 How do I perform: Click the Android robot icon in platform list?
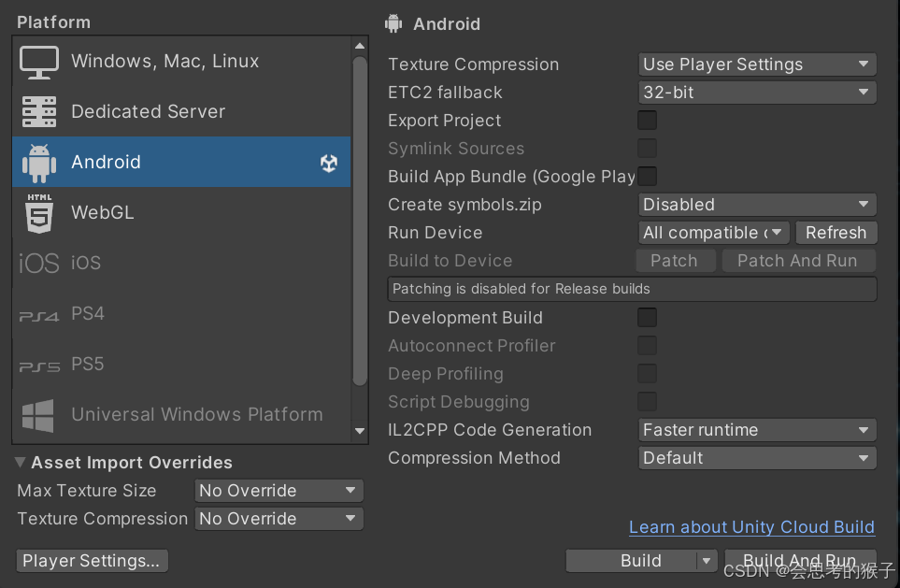pyautogui.click(x=39, y=163)
